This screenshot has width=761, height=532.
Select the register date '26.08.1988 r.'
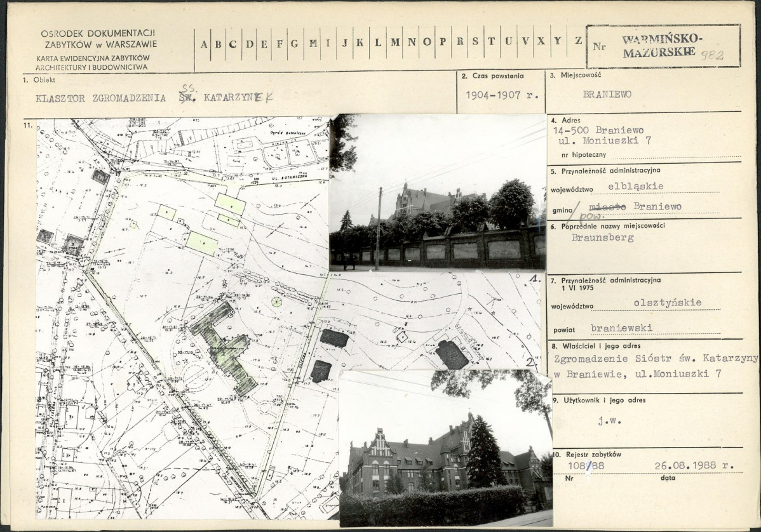click(x=694, y=465)
